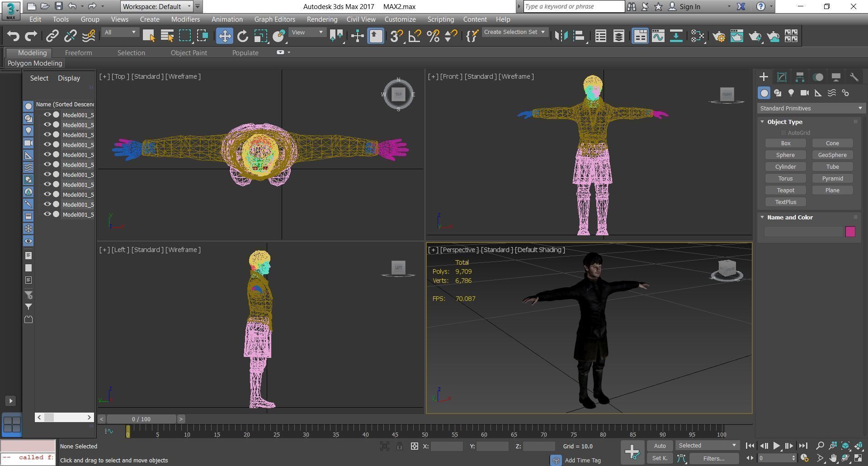The image size is (868, 466).
Task: Switch to the Object Paint ribbon tab
Action: click(189, 53)
